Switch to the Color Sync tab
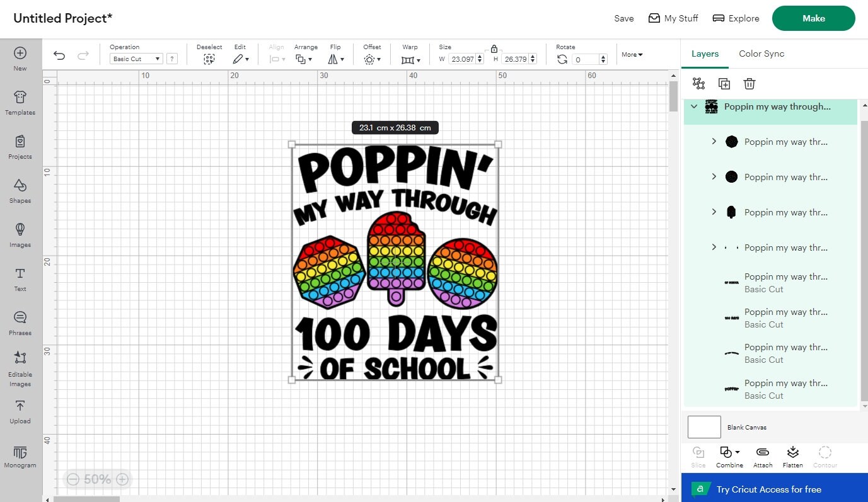 click(x=761, y=54)
